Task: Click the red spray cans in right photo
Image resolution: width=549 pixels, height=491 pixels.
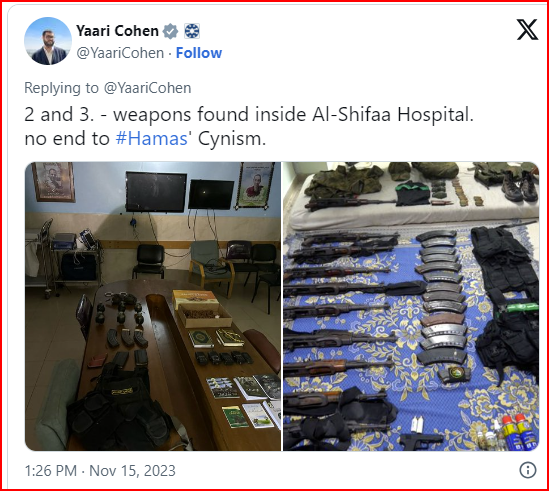Action: (x=520, y=432)
